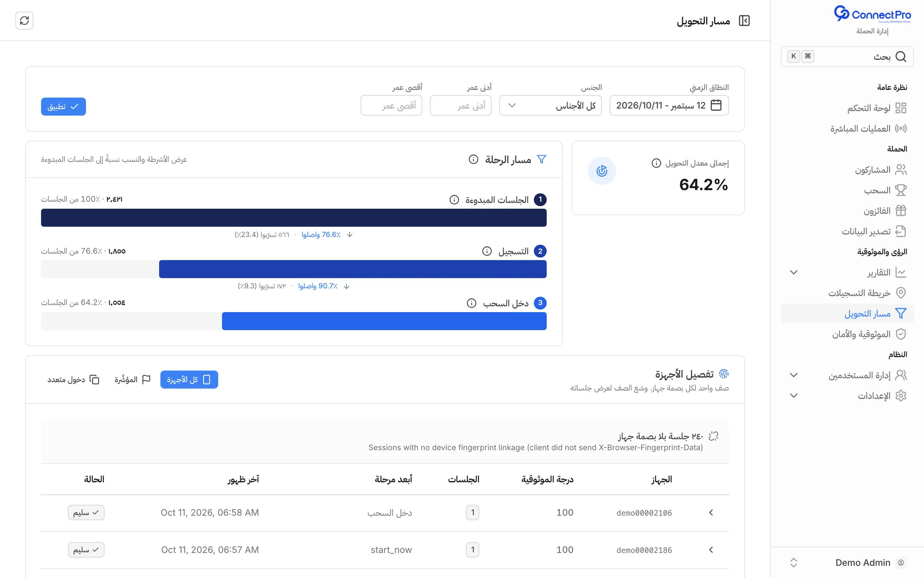
Task: Click the date range field 12 سبتمبر
Action: (669, 105)
